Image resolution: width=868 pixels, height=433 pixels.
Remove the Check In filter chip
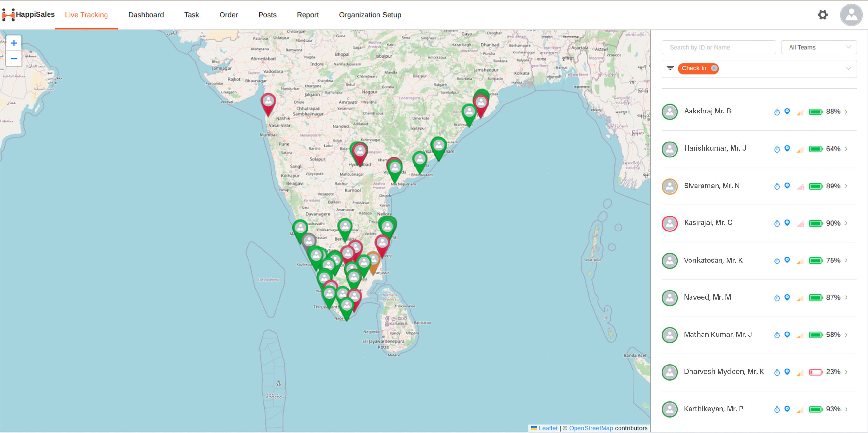click(x=714, y=68)
